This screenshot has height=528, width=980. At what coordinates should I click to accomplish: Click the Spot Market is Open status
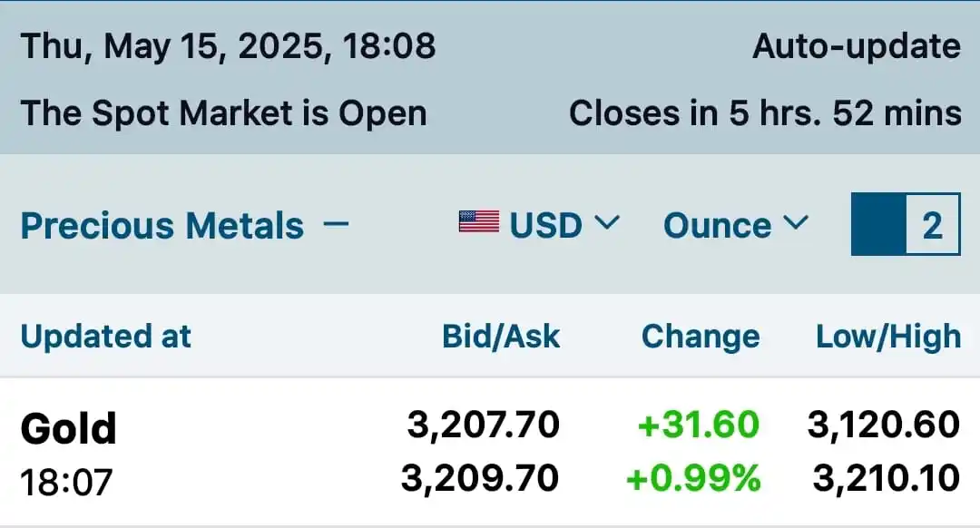(x=224, y=113)
